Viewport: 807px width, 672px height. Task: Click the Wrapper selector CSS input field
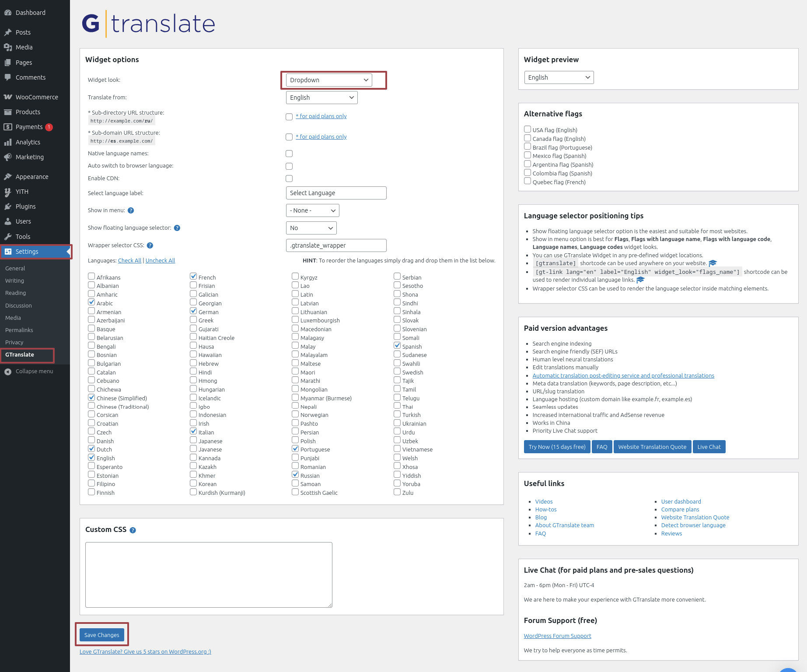[336, 245]
